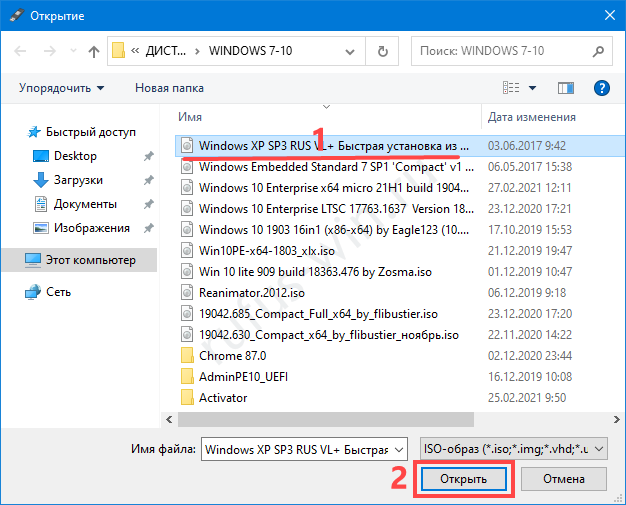Refresh the WINDOWS 7-10 folder
Image resolution: width=626 pixels, height=505 pixels.
pyautogui.click(x=382, y=51)
